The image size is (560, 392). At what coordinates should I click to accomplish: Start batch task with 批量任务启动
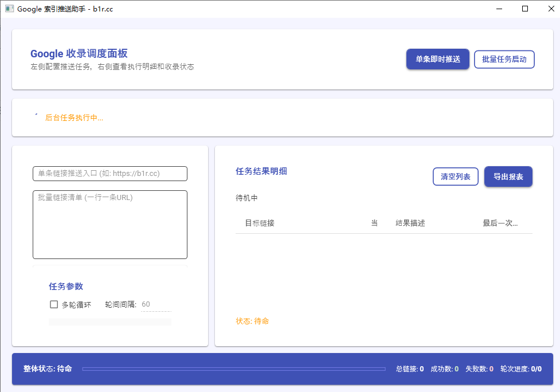pyautogui.click(x=504, y=59)
